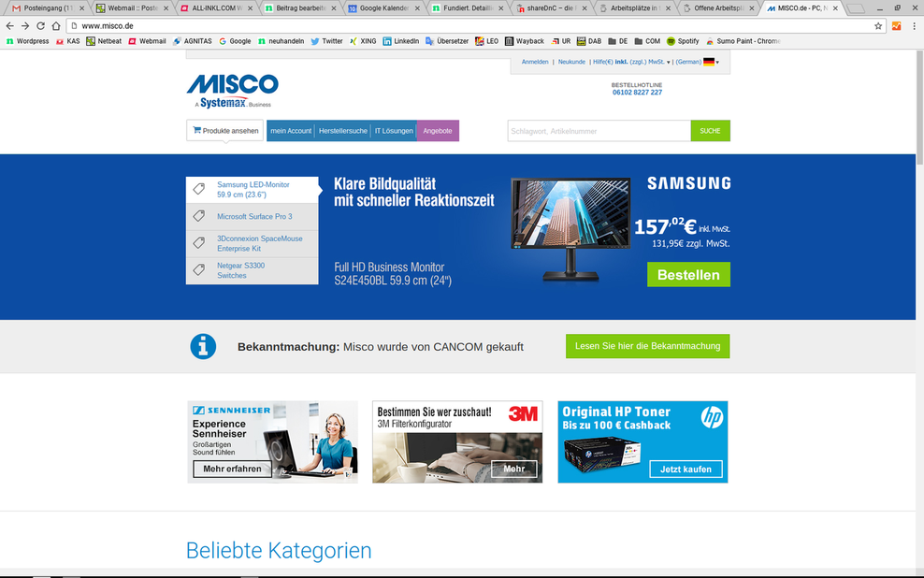
Task: Click the Anmelden link
Action: click(535, 62)
